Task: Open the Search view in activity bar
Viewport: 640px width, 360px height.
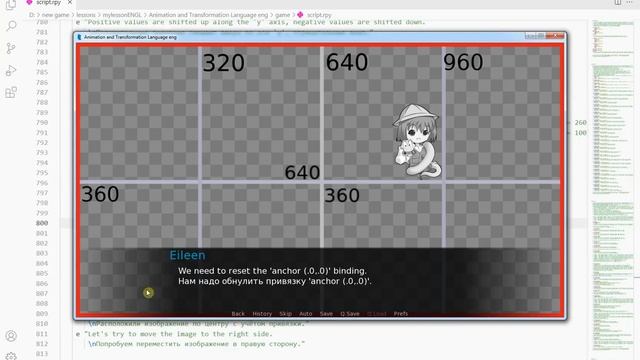Action: pyautogui.click(x=11, y=27)
